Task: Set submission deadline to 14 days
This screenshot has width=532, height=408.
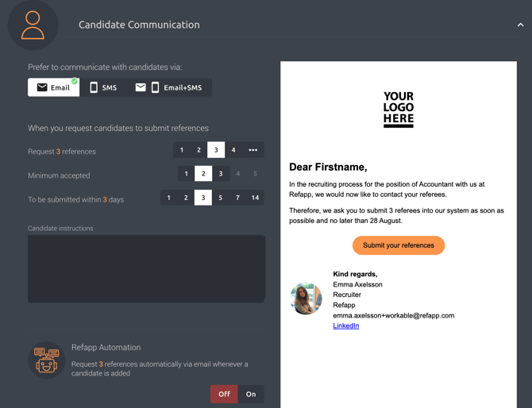Action: point(255,198)
